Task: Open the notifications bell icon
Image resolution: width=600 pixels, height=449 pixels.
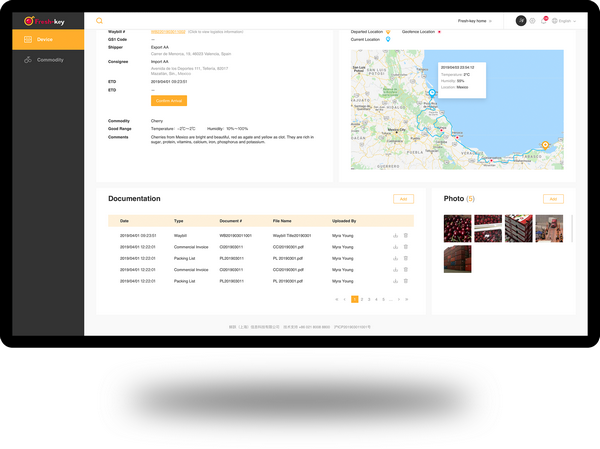Action: (543, 20)
